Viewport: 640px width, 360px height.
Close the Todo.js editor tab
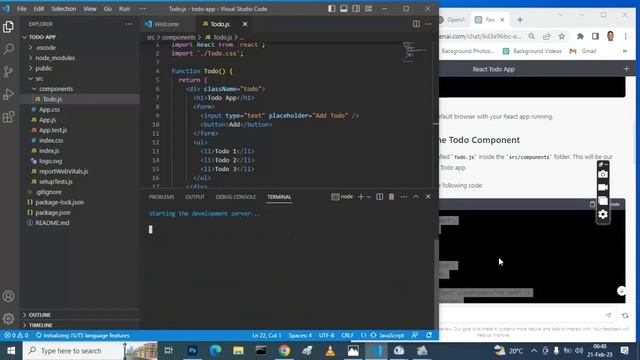pyautogui.click(x=245, y=24)
